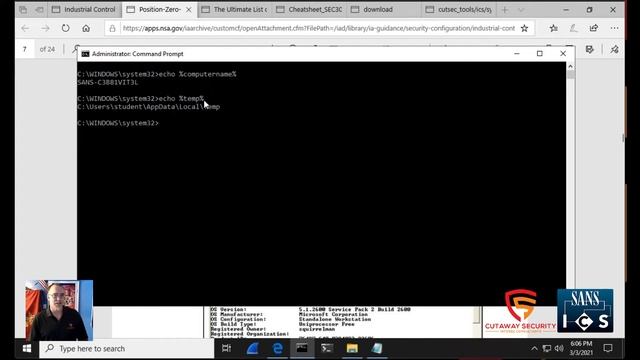Screen dimensions: 640x360
Task: Minimize the Command Prompt window
Action: click(517, 53)
